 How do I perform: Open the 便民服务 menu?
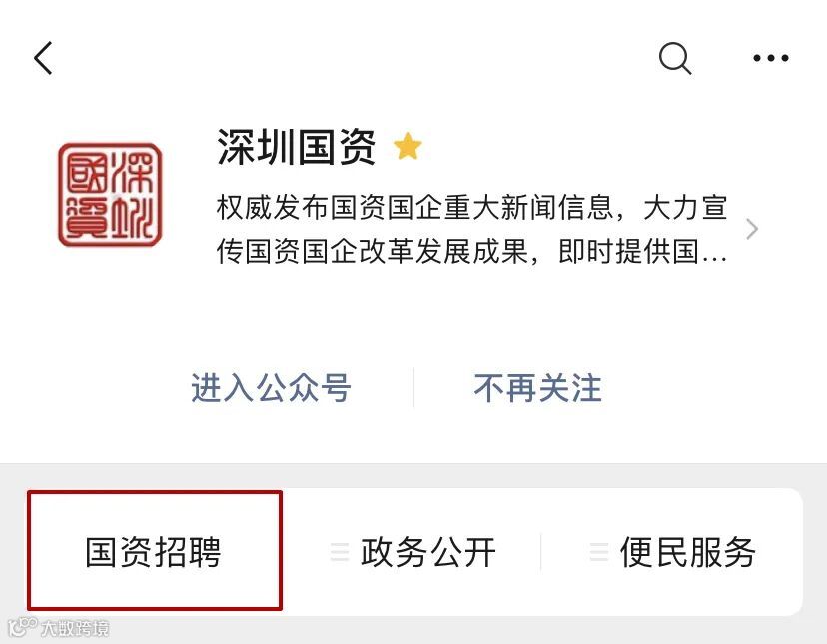[688, 552]
